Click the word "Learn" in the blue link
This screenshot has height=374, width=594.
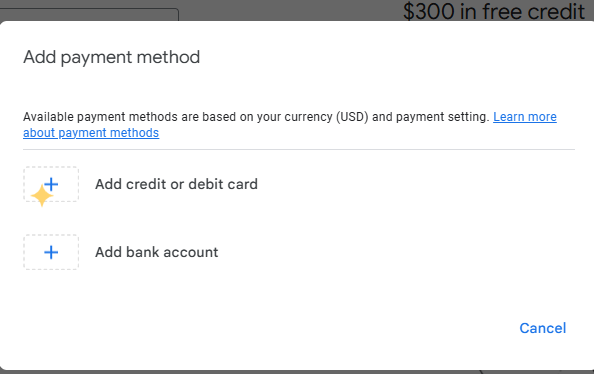click(x=508, y=117)
